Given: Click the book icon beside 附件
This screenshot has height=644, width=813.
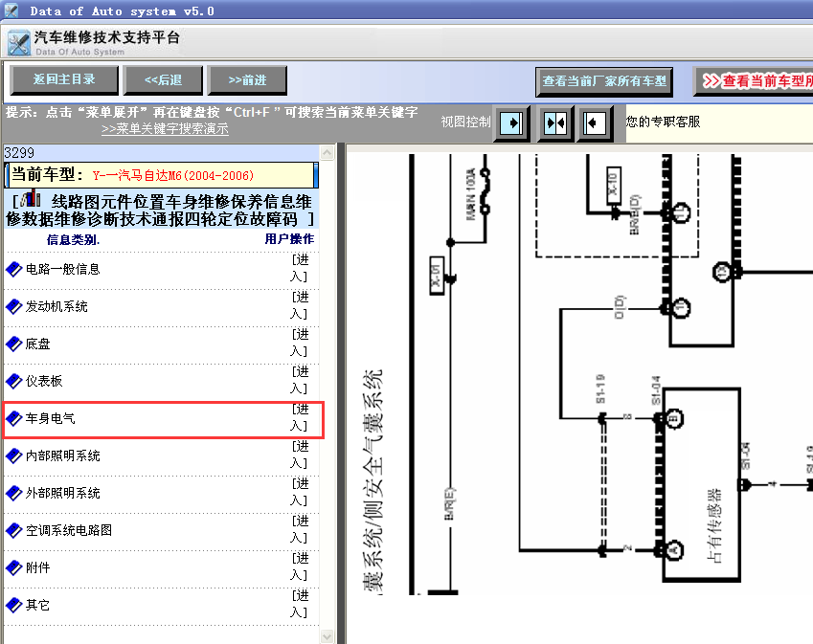Looking at the screenshot, I should (x=14, y=567).
